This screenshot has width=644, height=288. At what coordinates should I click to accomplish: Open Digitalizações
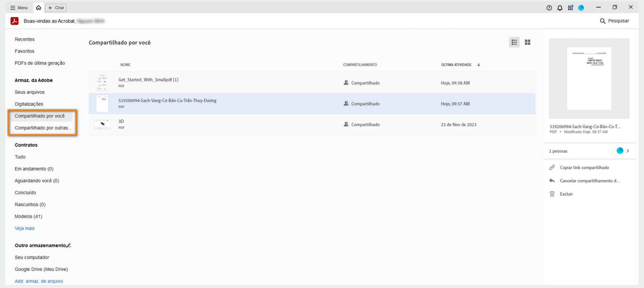(x=29, y=104)
